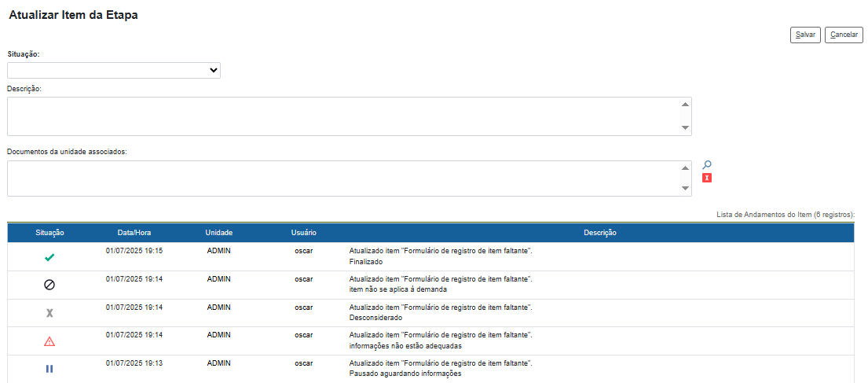Image resolution: width=868 pixels, height=383 pixels.
Task: Select the 01/07/2025 19:15 date cell
Action: coord(134,251)
